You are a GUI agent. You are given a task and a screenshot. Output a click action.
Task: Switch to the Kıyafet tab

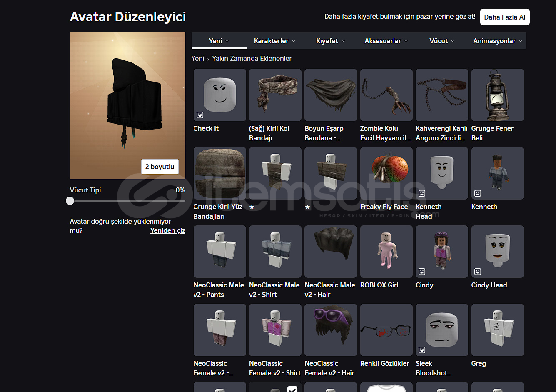point(330,41)
